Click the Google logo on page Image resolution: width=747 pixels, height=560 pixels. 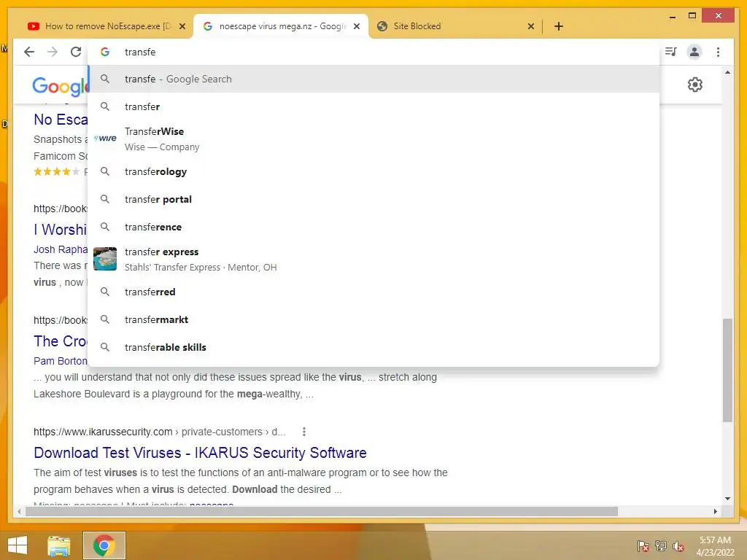click(x=60, y=86)
